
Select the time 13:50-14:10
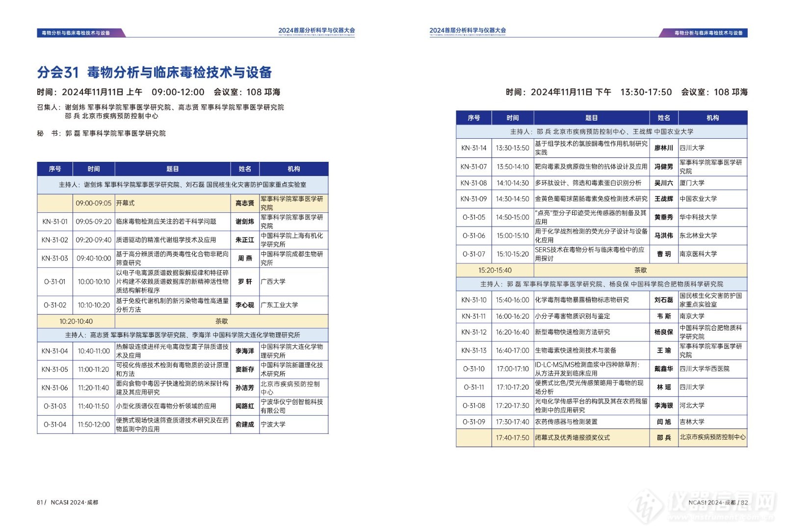[513, 167]
